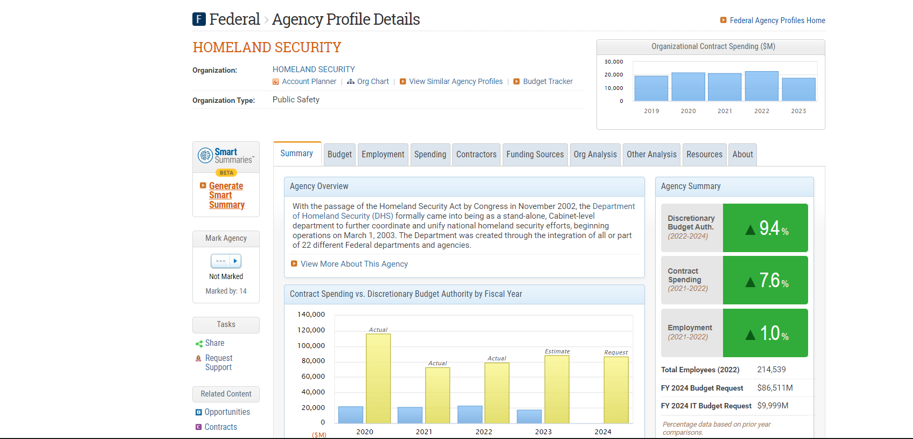This screenshot has width=913, height=439.
Task: Click the arrow icon beside Federal Agency Profiles Home
Action: [x=723, y=20]
